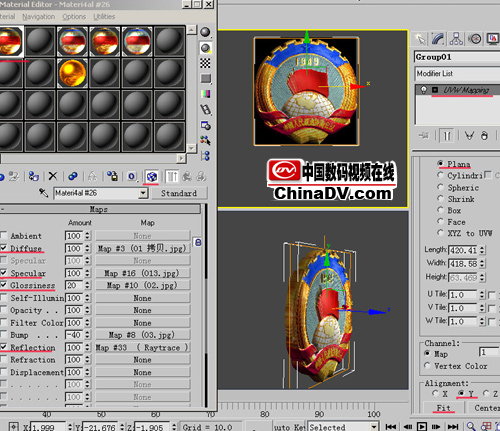Toggle the checkered Background icon
This screenshot has width=500, height=431.
(x=205, y=63)
